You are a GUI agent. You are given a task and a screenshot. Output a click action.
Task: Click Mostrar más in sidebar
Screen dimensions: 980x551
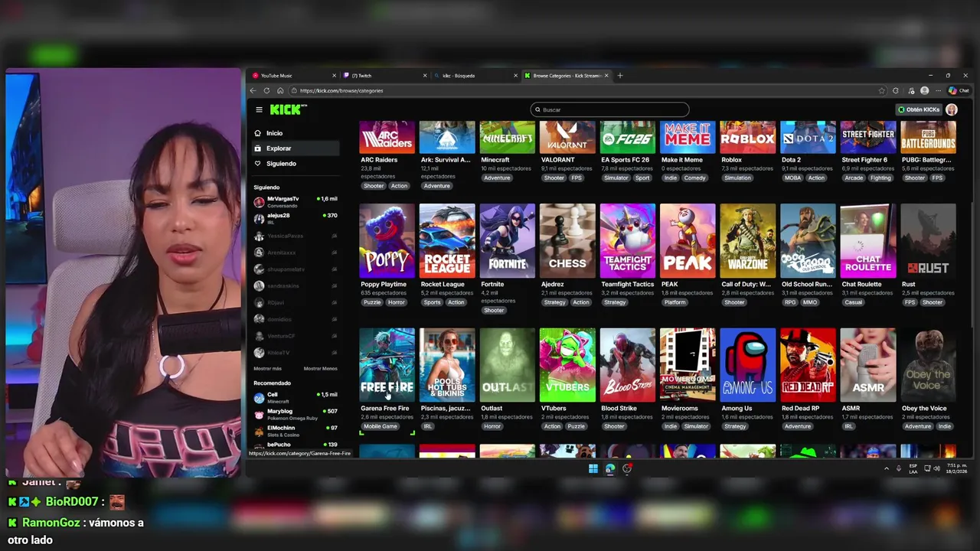[x=268, y=369]
